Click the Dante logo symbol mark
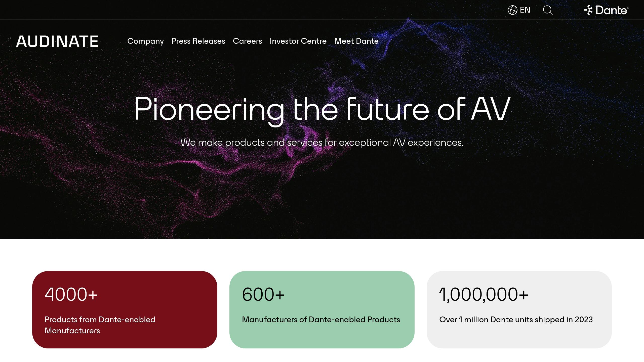Viewport: 644px width, 362px height. coord(588,10)
